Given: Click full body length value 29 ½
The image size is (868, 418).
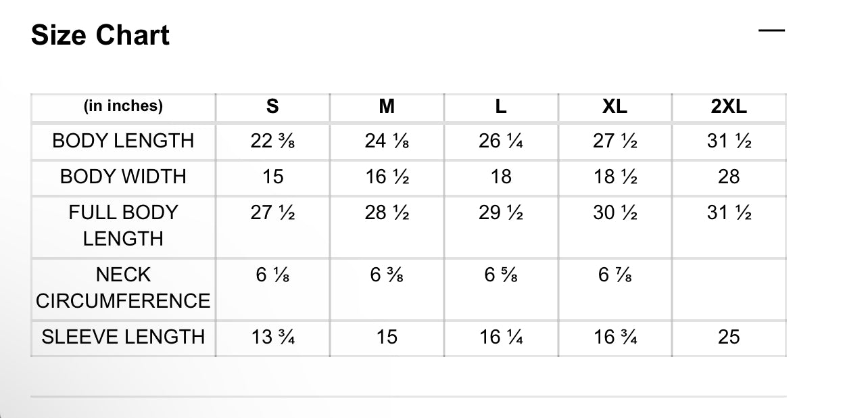Looking at the screenshot, I should 501,213.
